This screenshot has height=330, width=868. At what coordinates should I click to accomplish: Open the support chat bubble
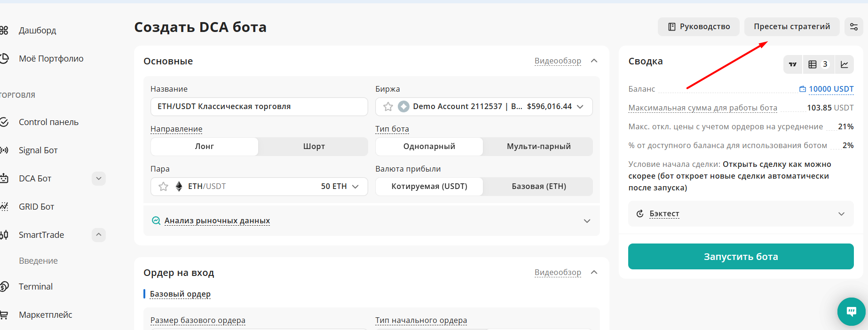click(x=851, y=311)
